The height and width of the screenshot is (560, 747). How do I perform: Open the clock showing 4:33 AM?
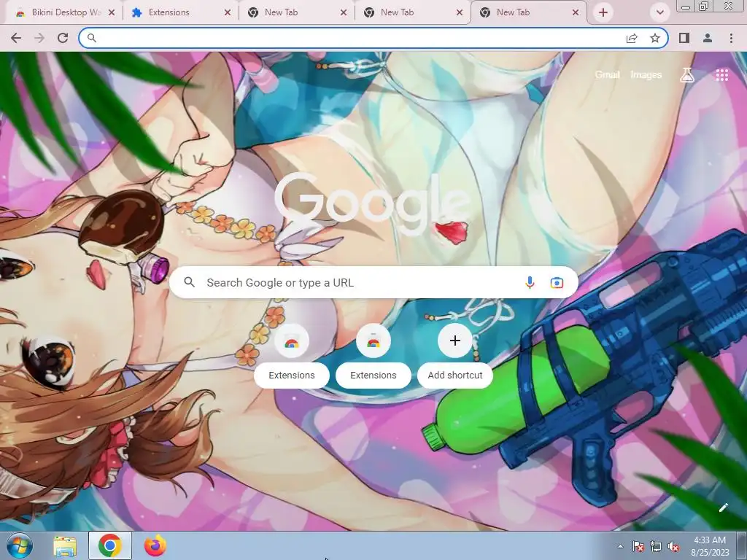(x=710, y=546)
